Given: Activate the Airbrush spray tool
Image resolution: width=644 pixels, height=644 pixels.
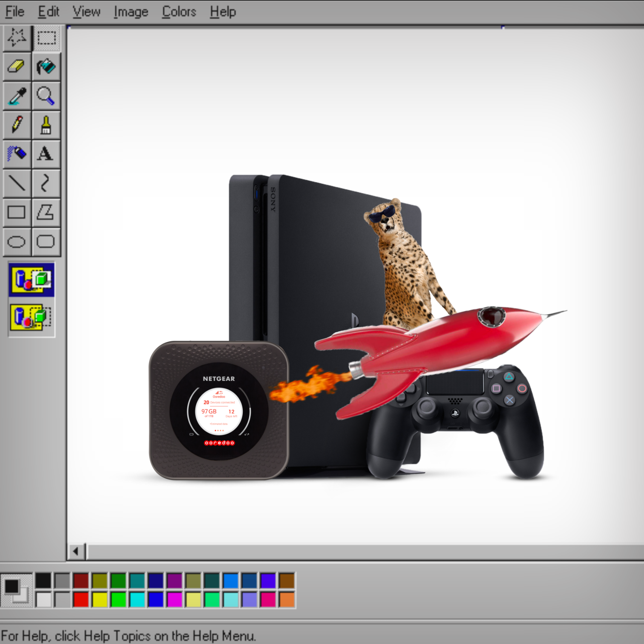Looking at the screenshot, I should 17,154.
